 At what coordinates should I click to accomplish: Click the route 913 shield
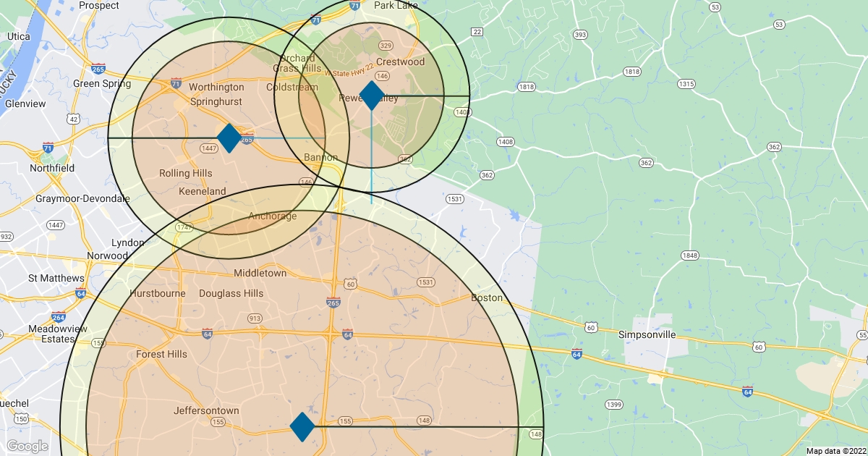click(255, 318)
